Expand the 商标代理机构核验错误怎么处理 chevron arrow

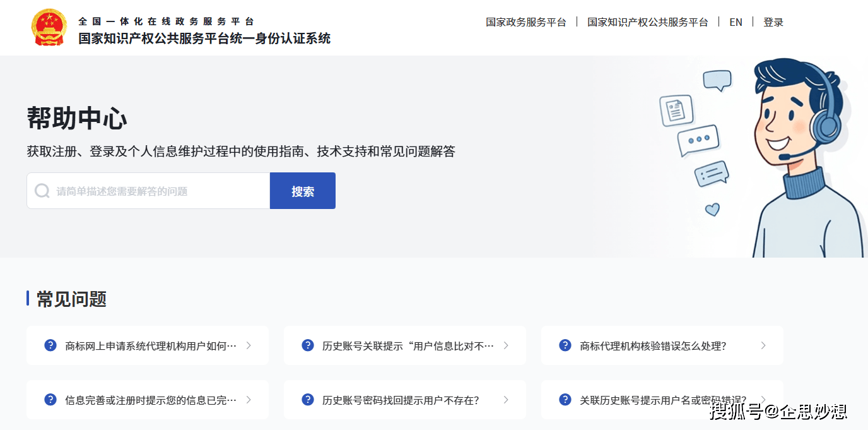(763, 345)
